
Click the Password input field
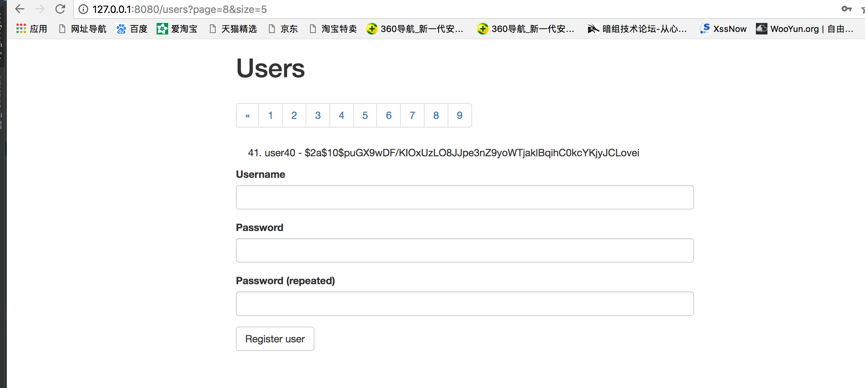(464, 251)
